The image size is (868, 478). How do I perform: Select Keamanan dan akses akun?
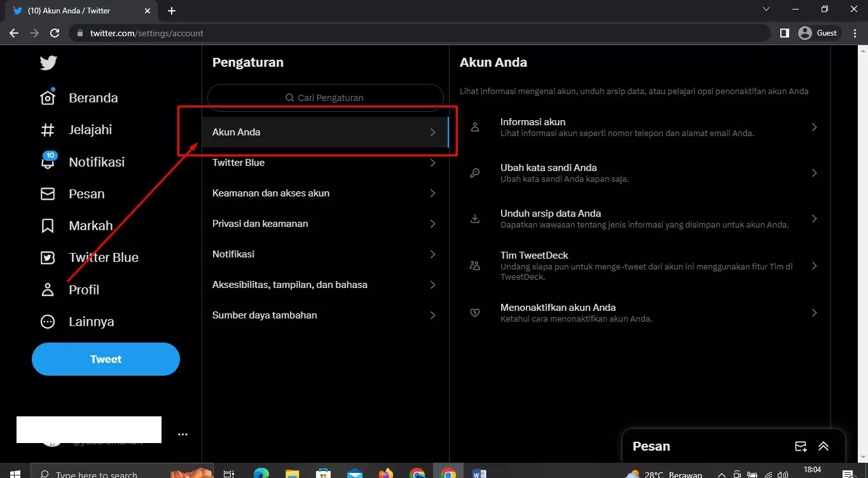click(x=326, y=193)
